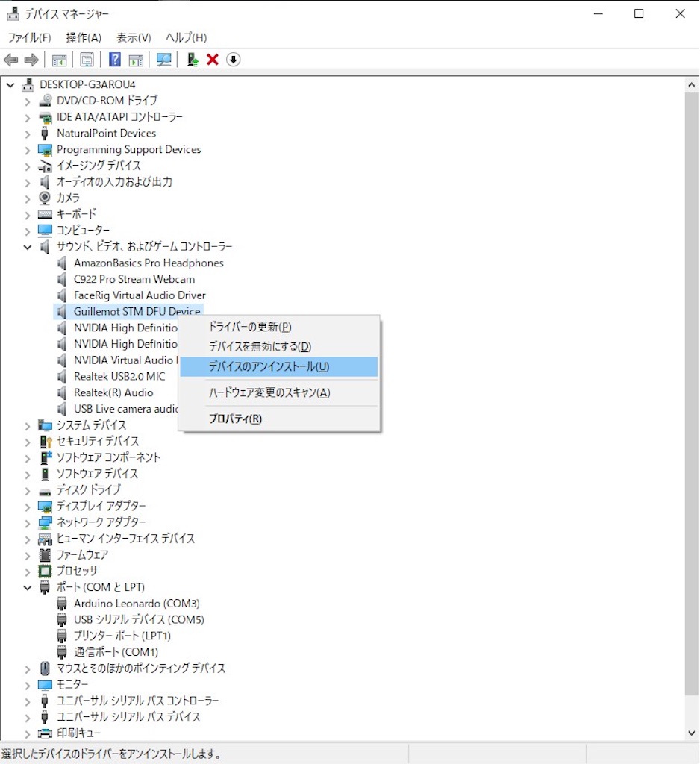Click the action pane toolbar icon
700x764 pixels.
(136, 60)
